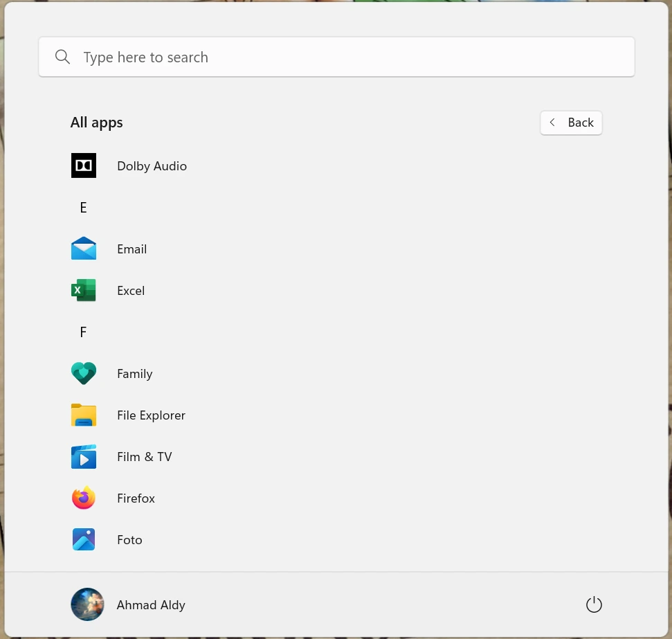Open the Dolby Audio app icon
The width and height of the screenshot is (672, 639).
pyautogui.click(x=84, y=165)
